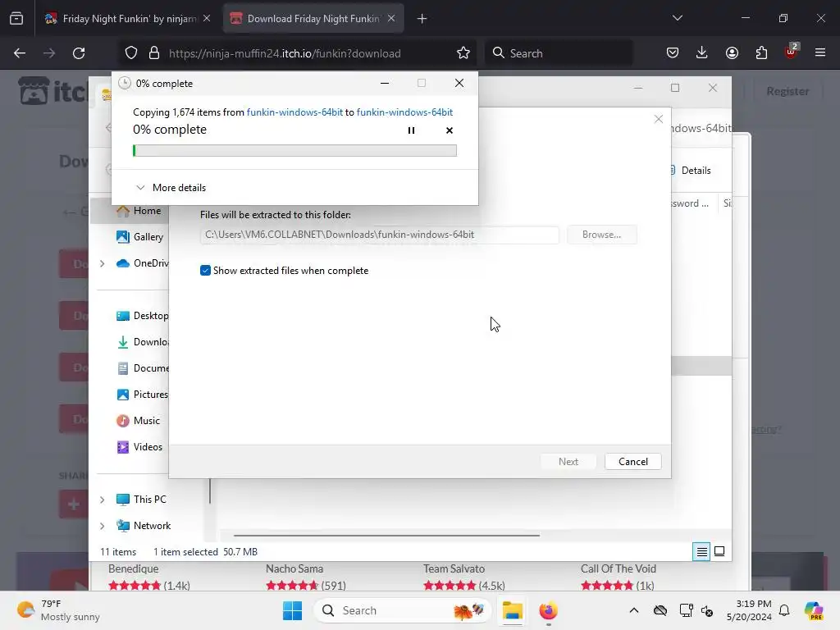Click the taskbar Search box

point(402,610)
